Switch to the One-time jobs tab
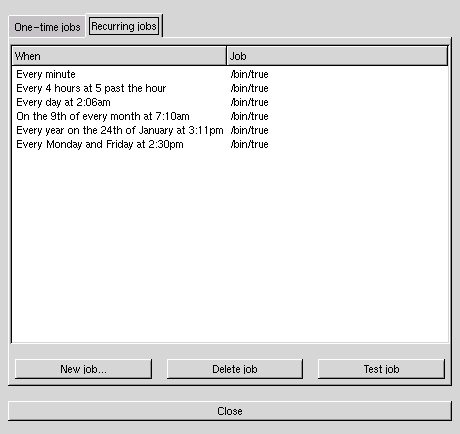 [47, 27]
